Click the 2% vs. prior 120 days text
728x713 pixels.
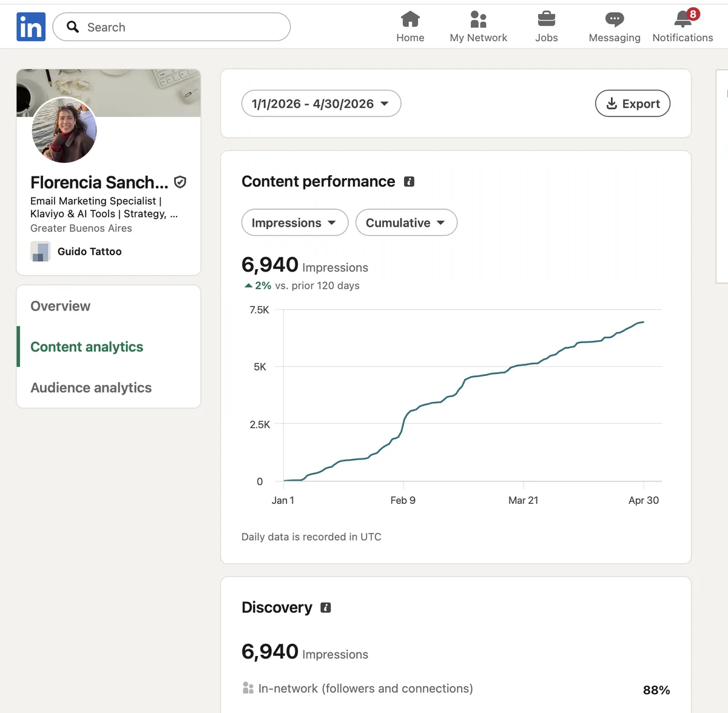click(x=302, y=286)
